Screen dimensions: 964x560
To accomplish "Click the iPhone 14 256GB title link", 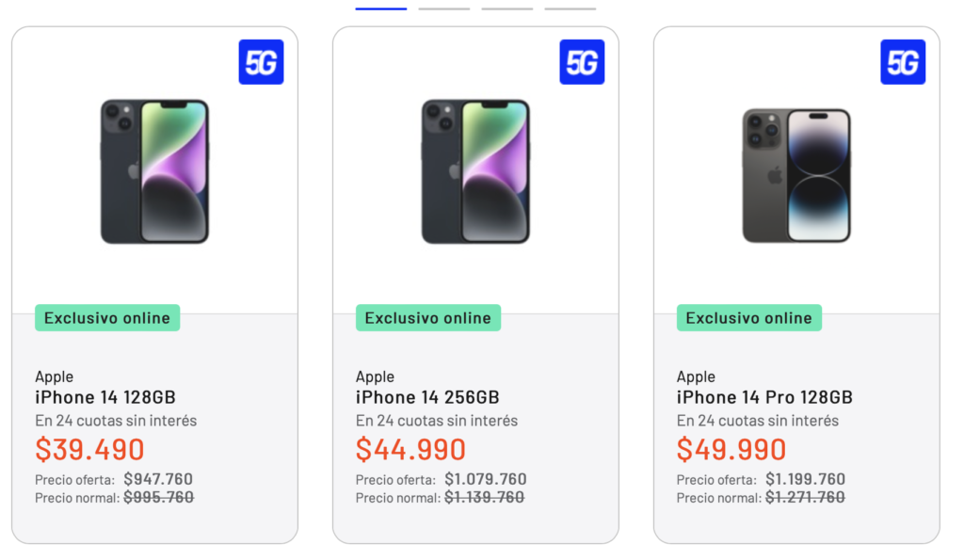I will (x=427, y=397).
